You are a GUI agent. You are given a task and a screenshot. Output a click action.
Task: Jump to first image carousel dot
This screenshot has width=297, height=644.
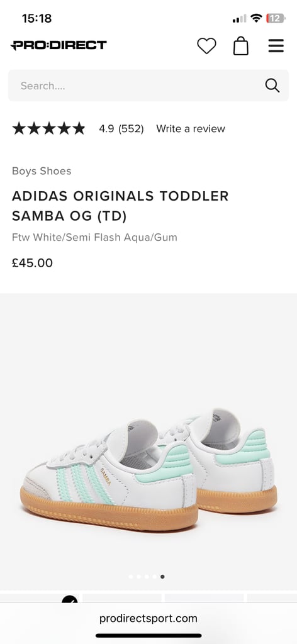131,577
